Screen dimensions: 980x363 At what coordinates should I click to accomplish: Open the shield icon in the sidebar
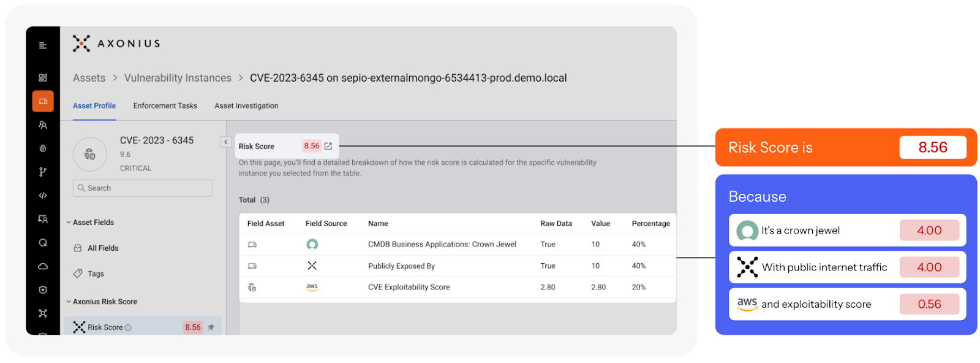pyautogui.click(x=43, y=290)
